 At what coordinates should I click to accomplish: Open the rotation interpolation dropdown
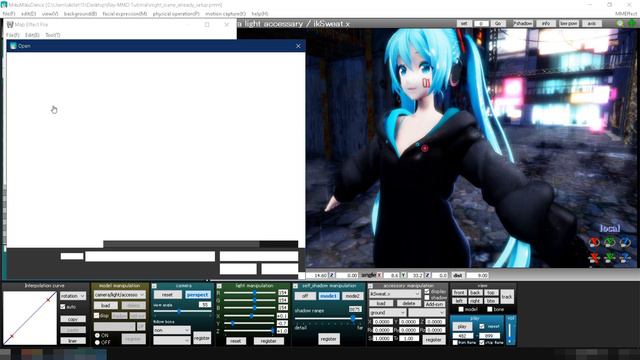(x=73, y=296)
